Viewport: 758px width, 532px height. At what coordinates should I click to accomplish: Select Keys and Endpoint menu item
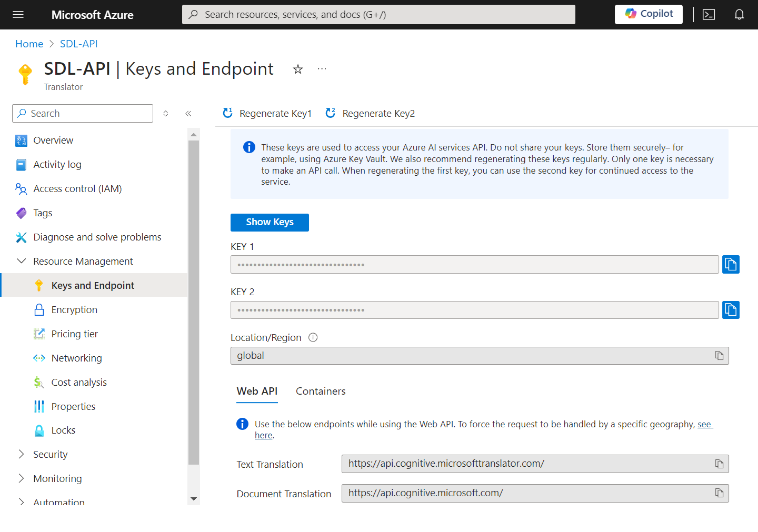click(94, 285)
